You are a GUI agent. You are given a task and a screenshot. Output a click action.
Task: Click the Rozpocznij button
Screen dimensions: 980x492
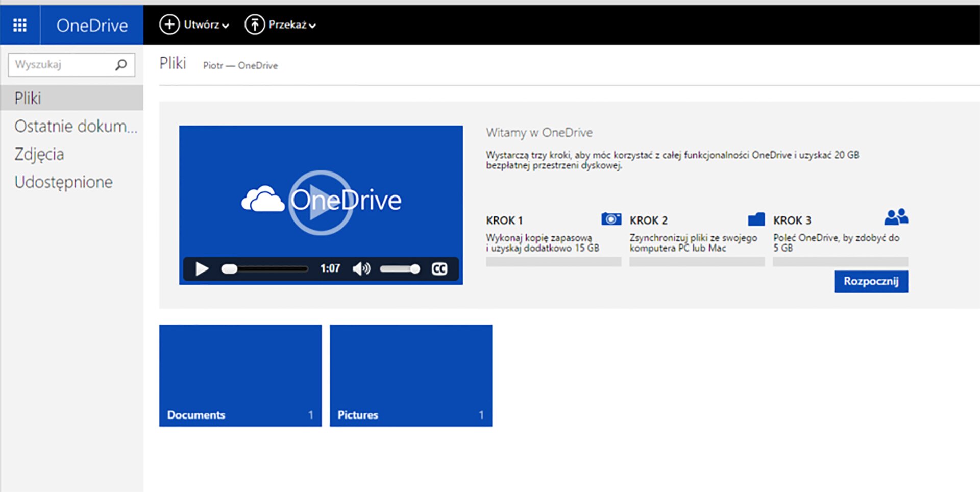tap(871, 281)
